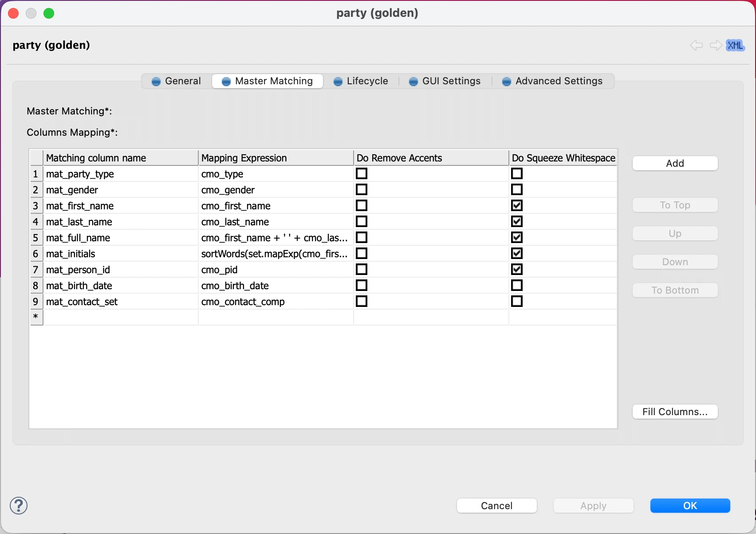Click the Mapping Expression column header
This screenshot has width=756, height=534.
[x=276, y=158]
